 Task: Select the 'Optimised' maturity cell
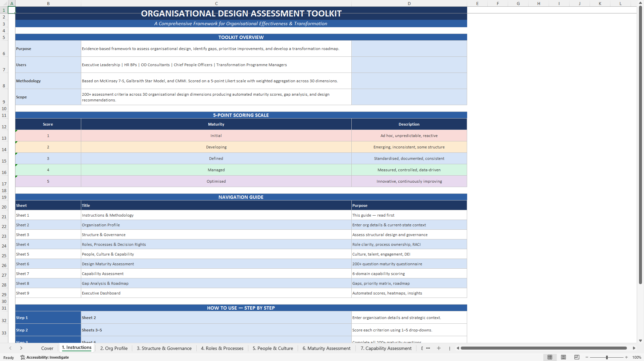click(216, 181)
